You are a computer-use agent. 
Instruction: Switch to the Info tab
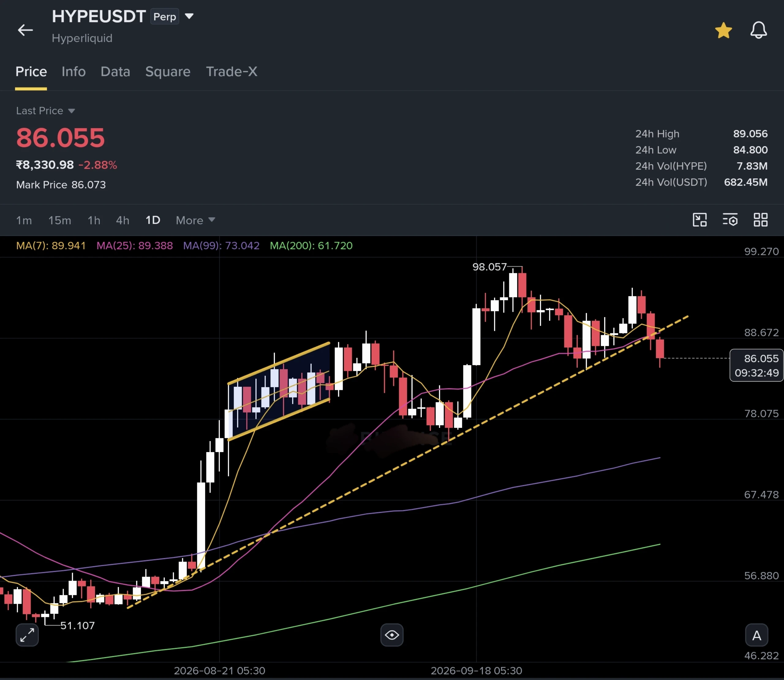[x=74, y=71]
